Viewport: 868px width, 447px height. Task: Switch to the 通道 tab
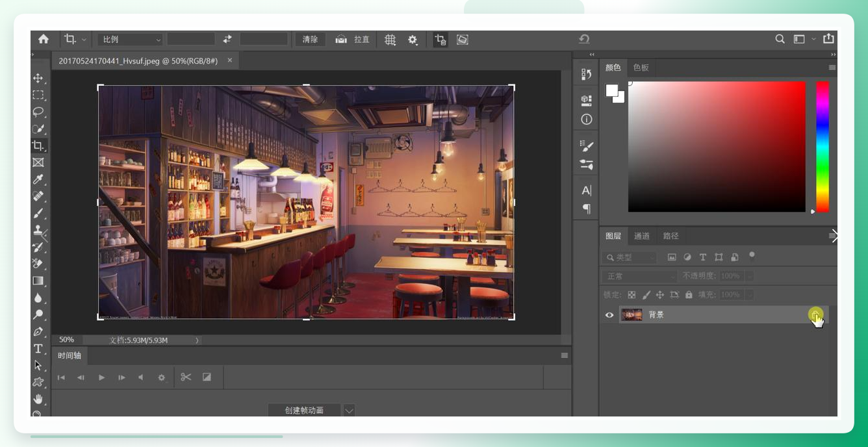(x=642, y=236)
